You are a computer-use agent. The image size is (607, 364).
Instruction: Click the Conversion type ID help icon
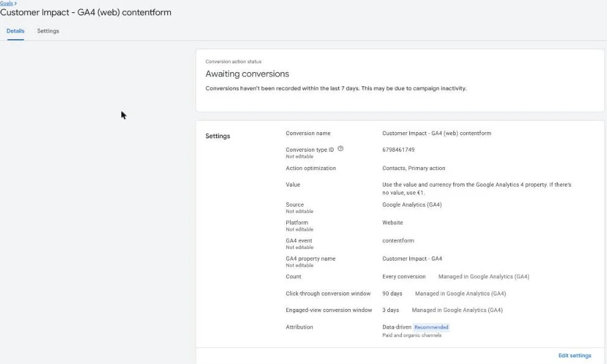tap(341, 149)
